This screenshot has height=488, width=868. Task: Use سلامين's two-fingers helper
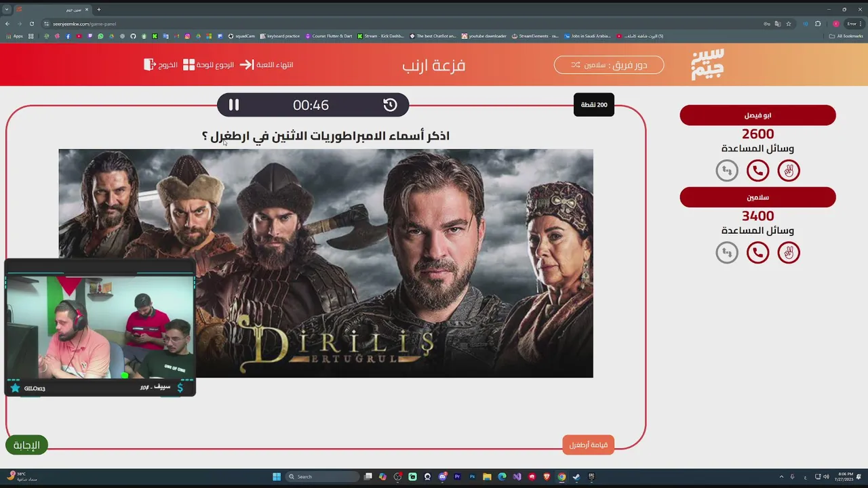click(789, 253)
